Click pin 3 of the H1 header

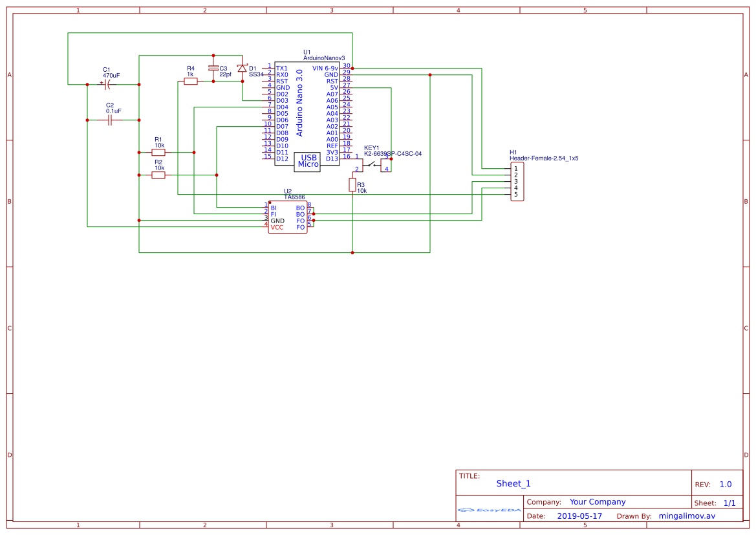516,181
